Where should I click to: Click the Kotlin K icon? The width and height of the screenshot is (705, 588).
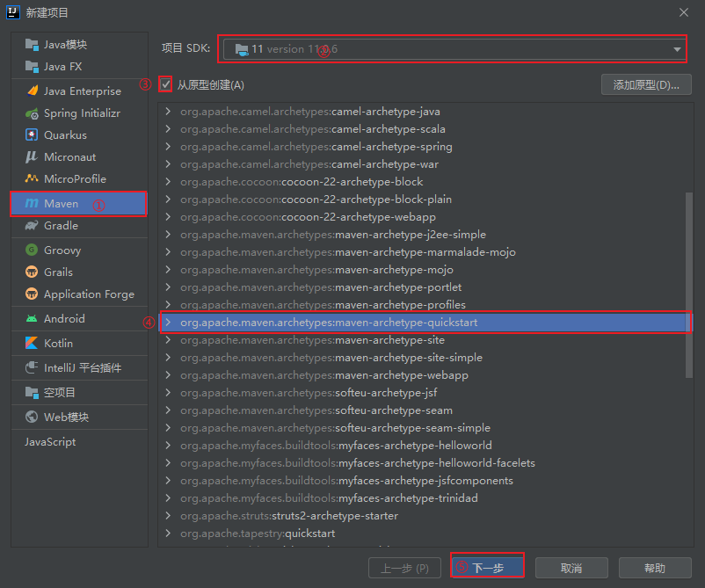point(32,343)
